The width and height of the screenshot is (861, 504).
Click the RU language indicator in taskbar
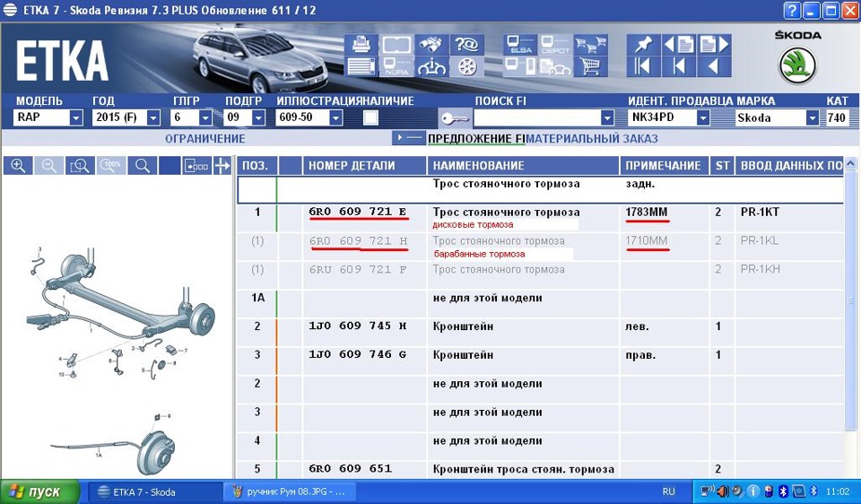[x=668, y=492]
